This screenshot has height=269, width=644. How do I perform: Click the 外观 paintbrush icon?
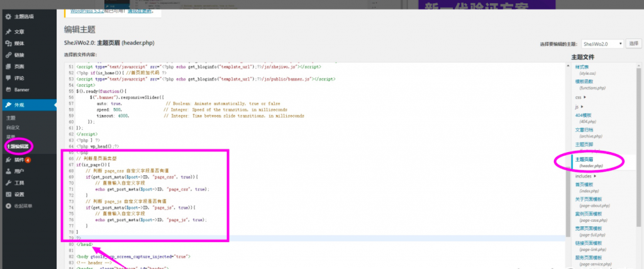click(8, 105)
